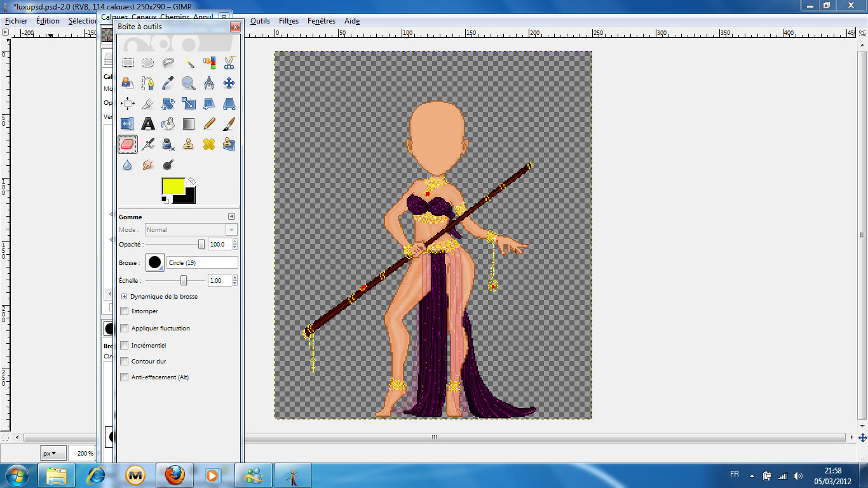Pick the Color Picker eyedropper tool

click(x=168, y=83)
